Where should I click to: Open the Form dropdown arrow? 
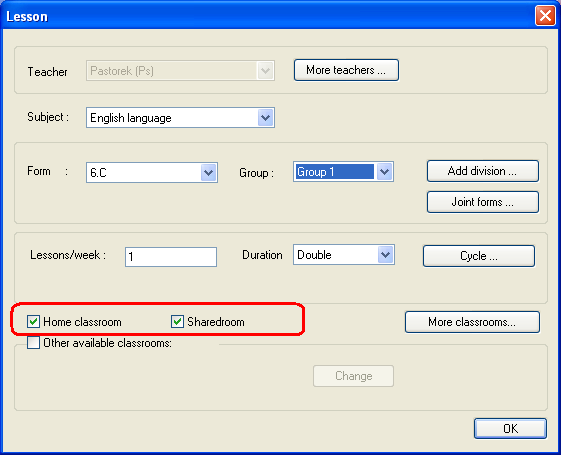208,173
